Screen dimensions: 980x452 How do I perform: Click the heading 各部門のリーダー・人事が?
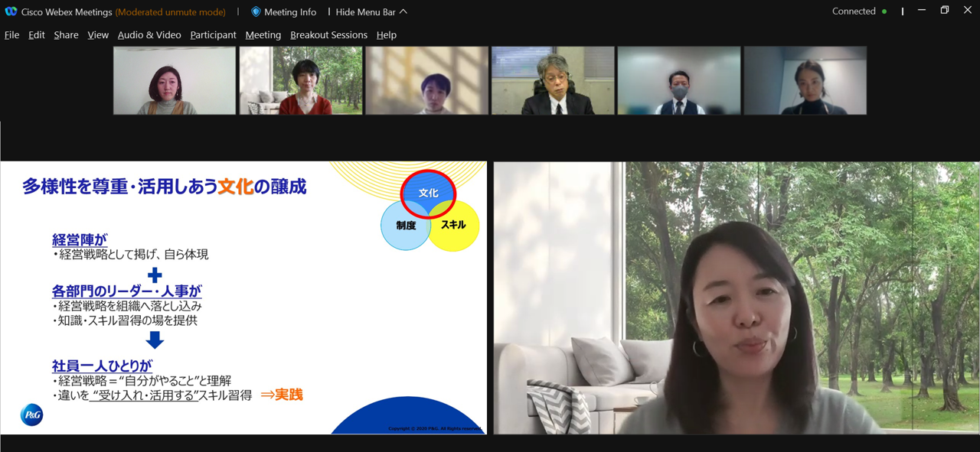pyautogui.click(x=127, y=291)
